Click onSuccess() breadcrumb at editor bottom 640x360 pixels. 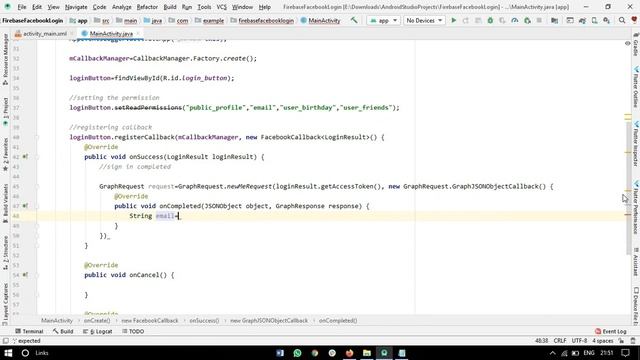tap(204, 321)
